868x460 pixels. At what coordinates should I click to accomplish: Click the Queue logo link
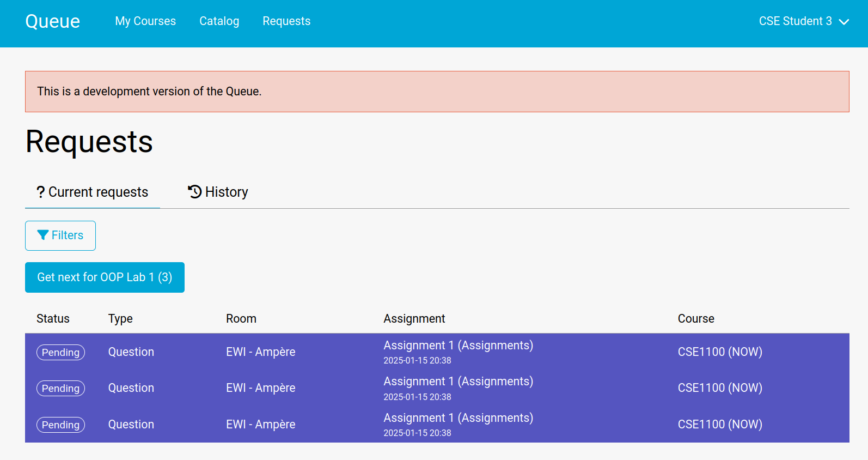click(x=53, y=21)
